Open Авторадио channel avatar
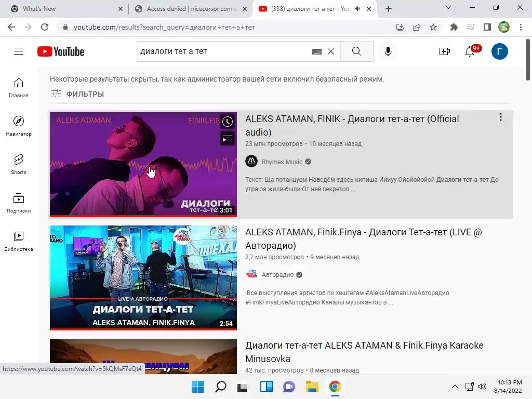Image resolution: width=532 pixels, height=399 pixels. 251,274
